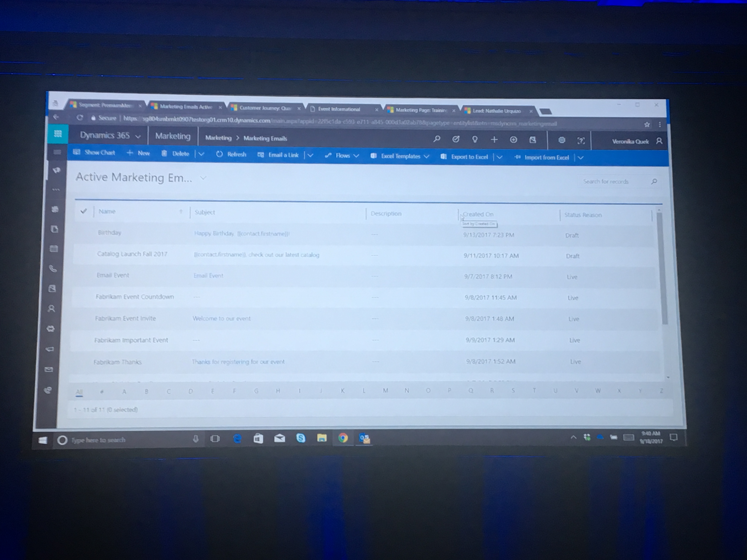Viewport: 747px width, 560px height.
Task: Toggle the hamburger site map menu
Action: [57, 152]
